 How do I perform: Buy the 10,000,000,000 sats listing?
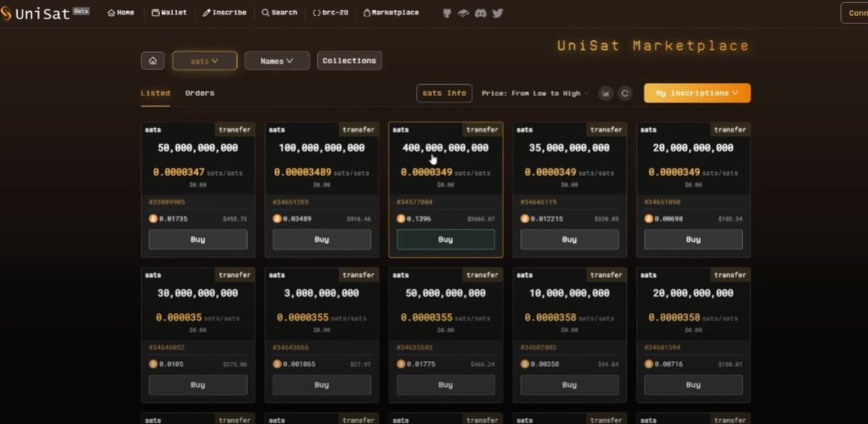point(570,385)
